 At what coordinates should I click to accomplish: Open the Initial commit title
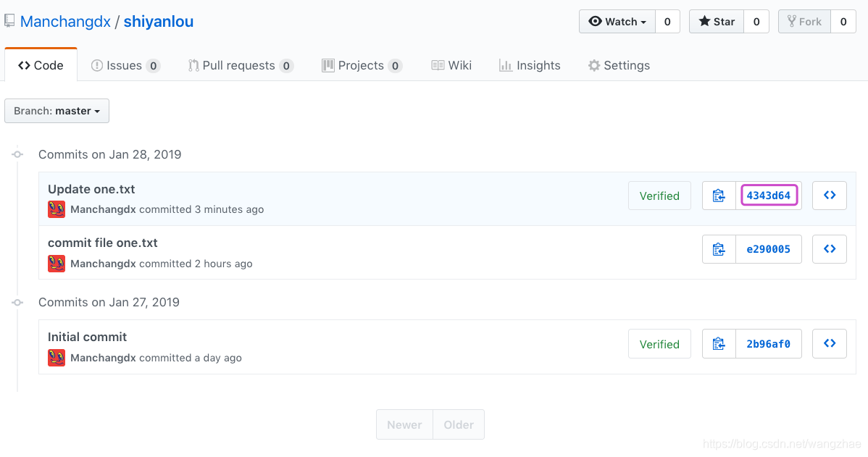87,337
